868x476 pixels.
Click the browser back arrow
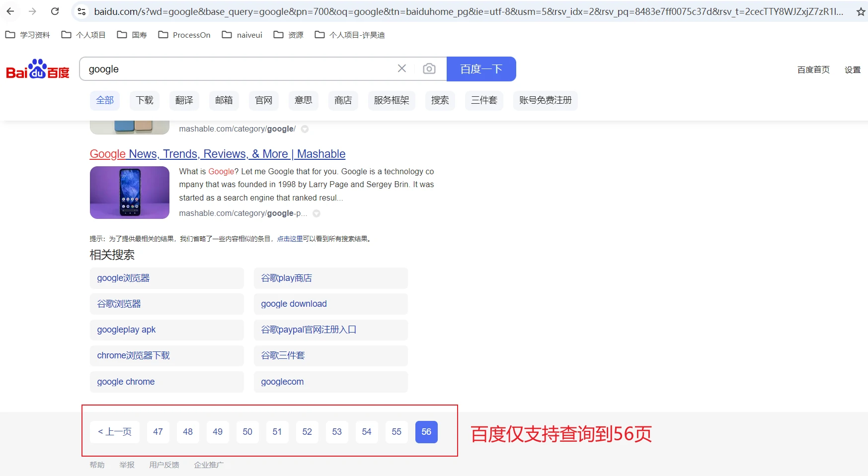[x=10, y=11]
